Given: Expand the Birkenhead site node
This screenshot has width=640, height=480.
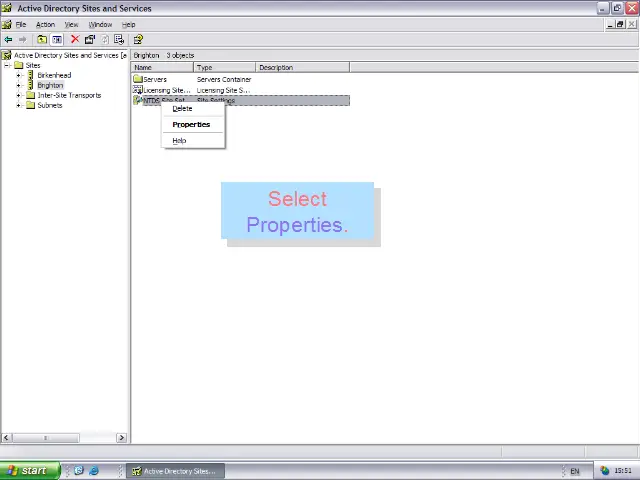Looking at the screenshot, I should 18,75.
